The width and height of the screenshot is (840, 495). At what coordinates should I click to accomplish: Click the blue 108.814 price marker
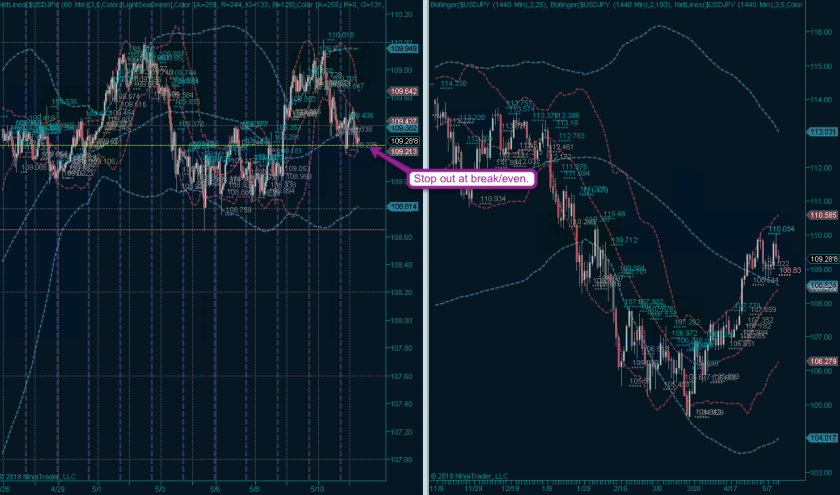pyautogui.click(x=403, y=207)
